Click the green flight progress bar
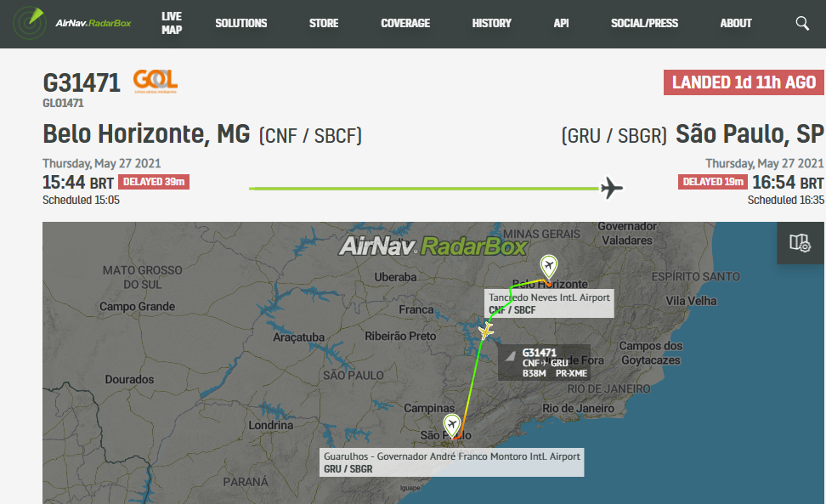Viewport: 826px width, 504px height. [x=424, y=188]
